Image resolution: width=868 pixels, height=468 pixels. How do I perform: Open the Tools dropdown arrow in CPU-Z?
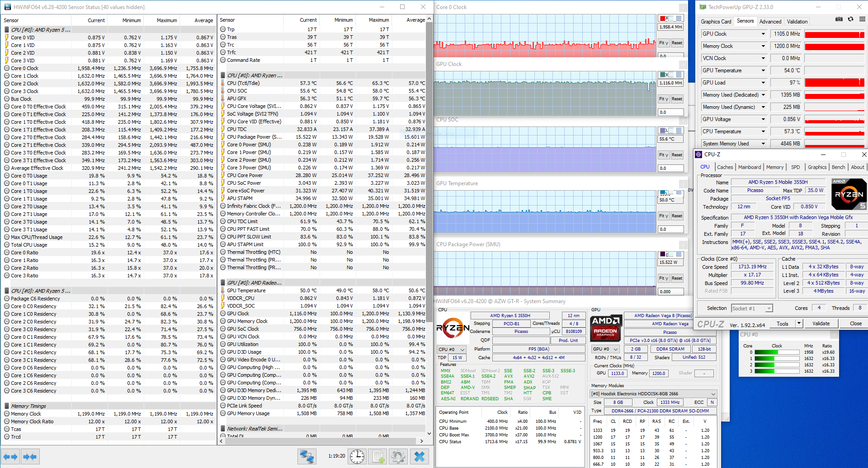click(799, 323)
